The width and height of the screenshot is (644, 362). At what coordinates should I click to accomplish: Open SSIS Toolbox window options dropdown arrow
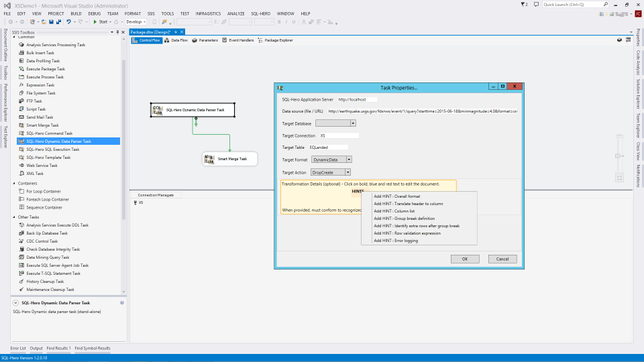(112, 32)
